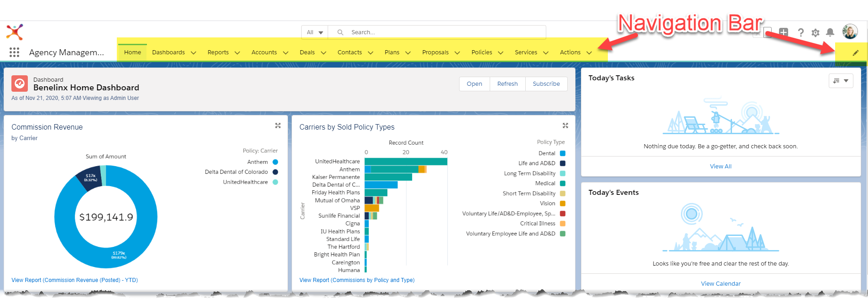This screenshot has height=303, width=868.
Task: Open the Deals tab
Action: [x=307, y=52]
